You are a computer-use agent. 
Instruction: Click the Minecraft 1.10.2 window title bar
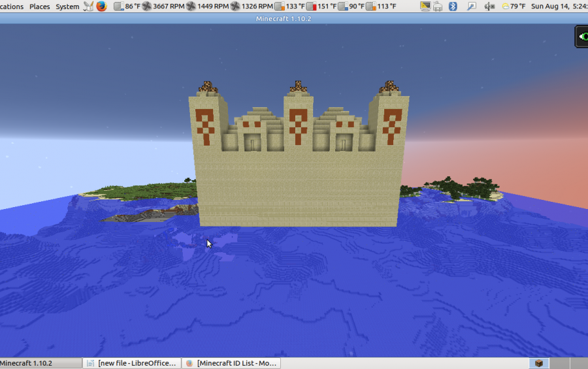point(294,18)
